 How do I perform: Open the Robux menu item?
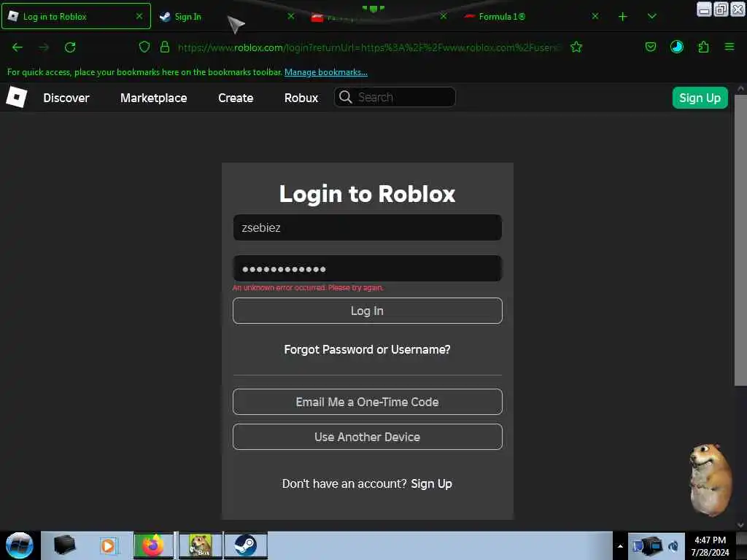point(301,98)
